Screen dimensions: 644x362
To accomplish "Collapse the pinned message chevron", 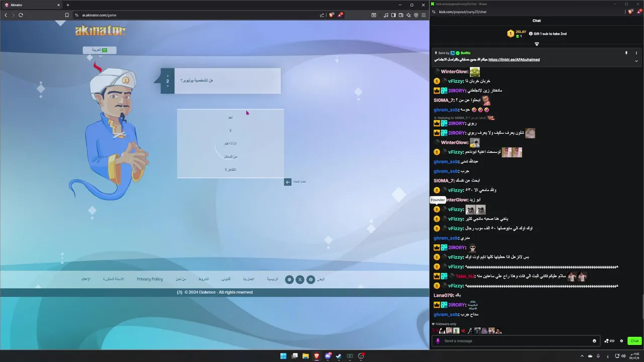I will [636, 61].
